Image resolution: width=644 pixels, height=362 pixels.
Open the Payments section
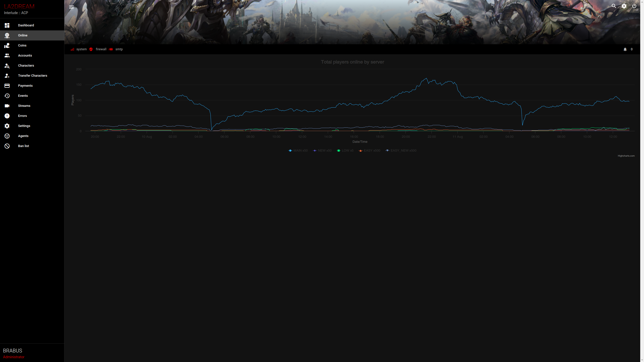25,86
